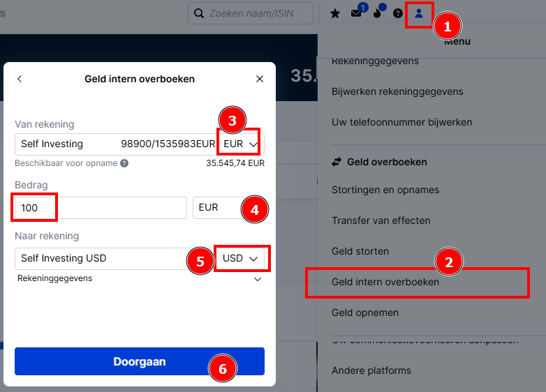Open the mail inbox icon
This screenshot has width=546, height=392.
(x=356, y=13)
